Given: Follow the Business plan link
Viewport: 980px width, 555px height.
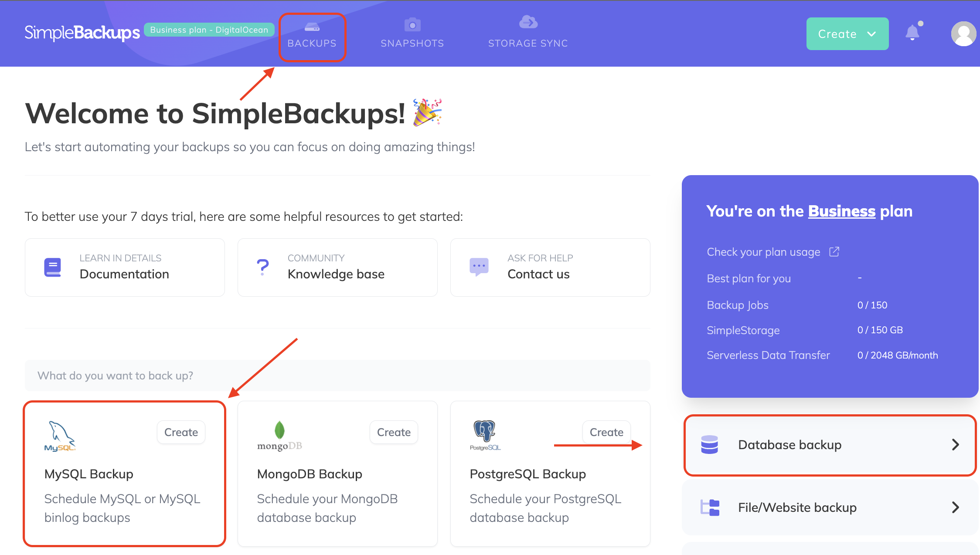Looking at the screenshot, I should pyautogui.click(x=841, y=211).
